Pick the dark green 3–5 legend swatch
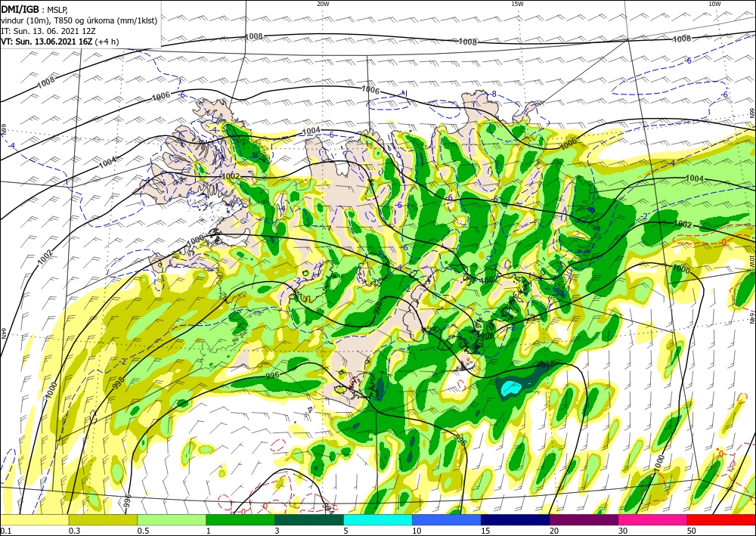 coord(309,519)
